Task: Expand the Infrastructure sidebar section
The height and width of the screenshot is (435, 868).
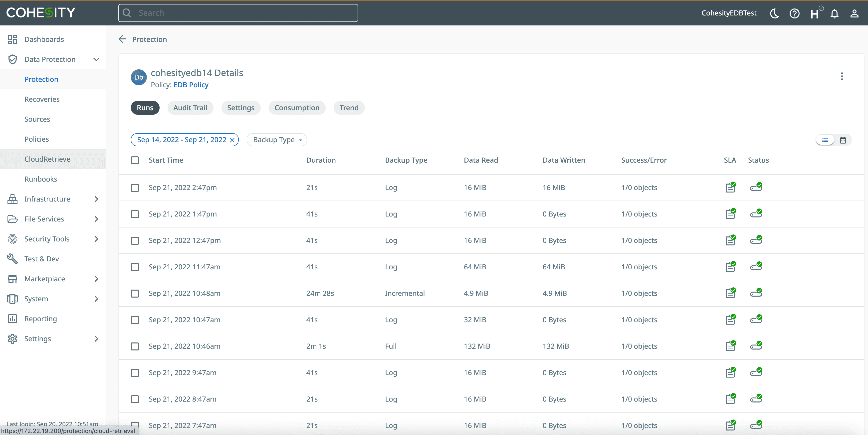Action: pos(96,199)
